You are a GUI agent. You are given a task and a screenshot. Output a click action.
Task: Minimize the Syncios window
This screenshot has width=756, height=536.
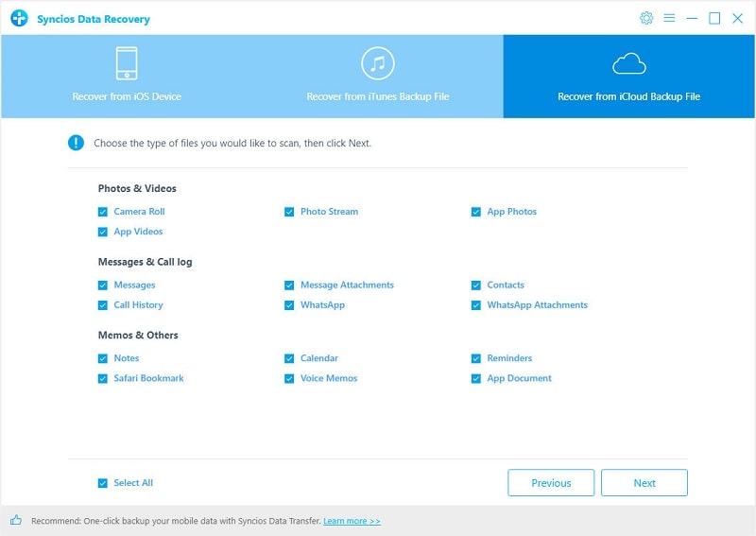692,18
